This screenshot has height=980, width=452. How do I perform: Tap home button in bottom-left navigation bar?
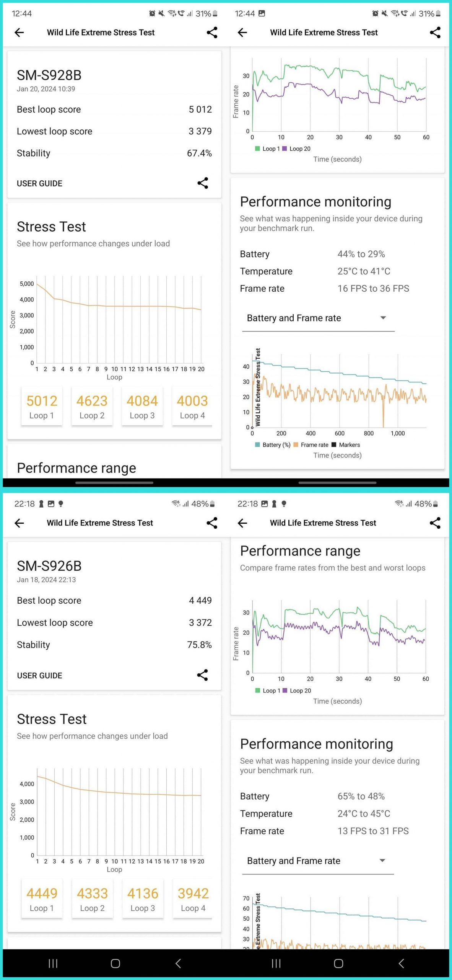coord(115,964)
